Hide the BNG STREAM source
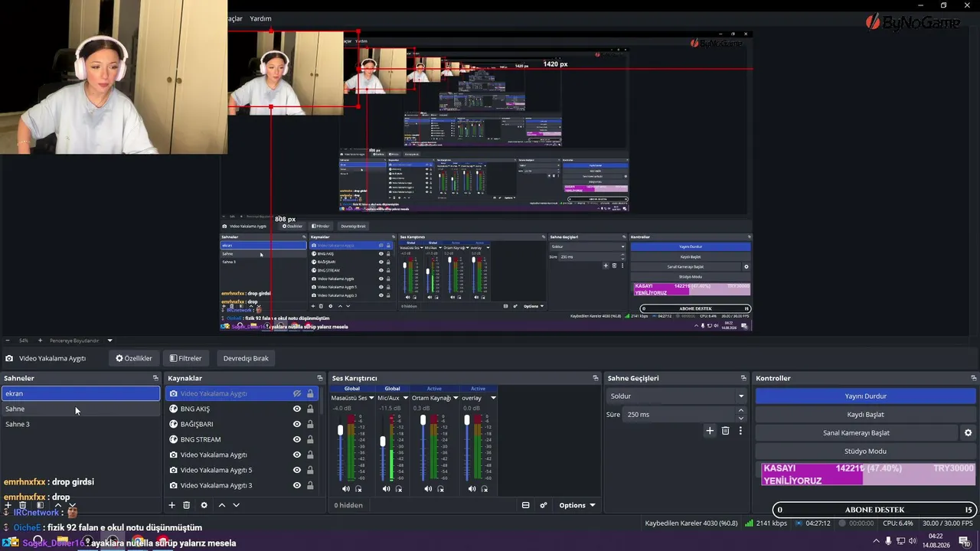This screenshot has height=551, width=980. (x=297, y=439)
